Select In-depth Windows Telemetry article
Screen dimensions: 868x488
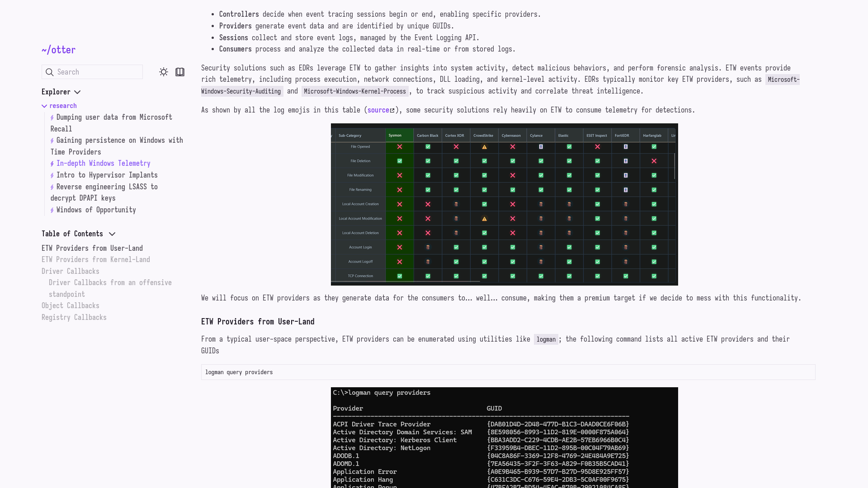103,164
